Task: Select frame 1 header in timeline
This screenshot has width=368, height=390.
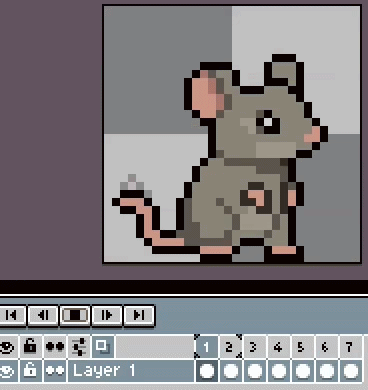Action: click(x=206, y=347)
